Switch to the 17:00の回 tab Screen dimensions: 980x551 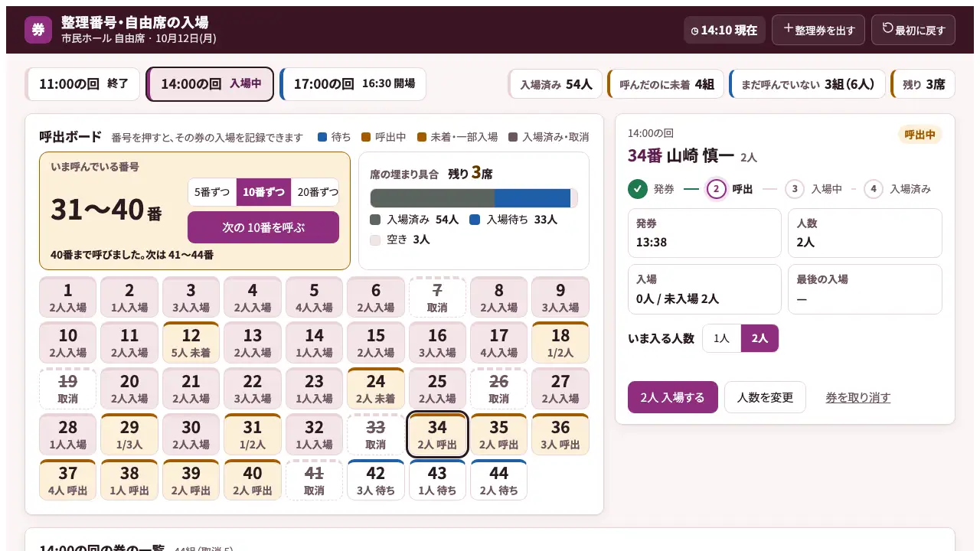click(353, 84)
